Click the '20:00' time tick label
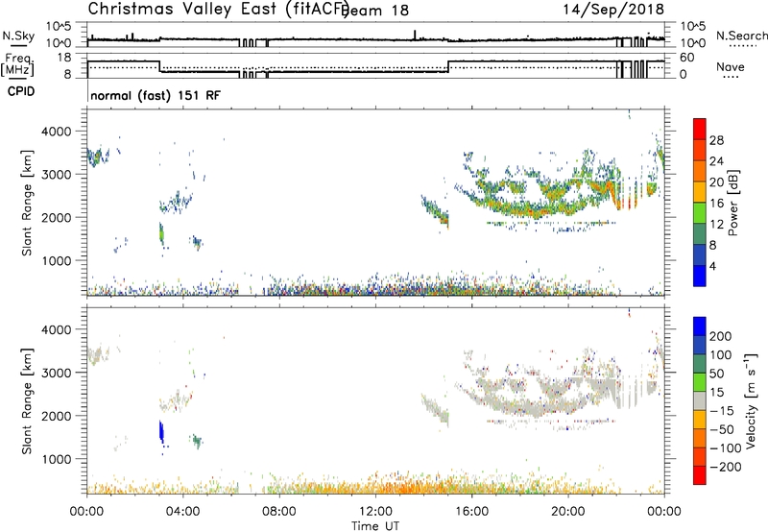 tap(567, 512)
